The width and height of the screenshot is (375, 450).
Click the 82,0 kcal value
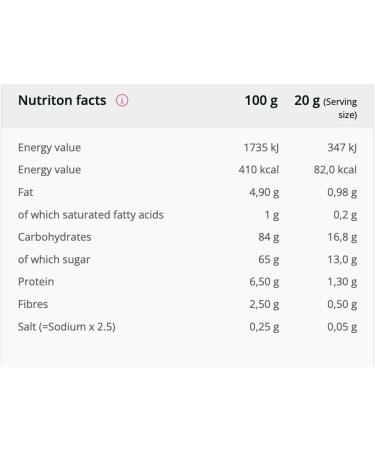(335, 170)
